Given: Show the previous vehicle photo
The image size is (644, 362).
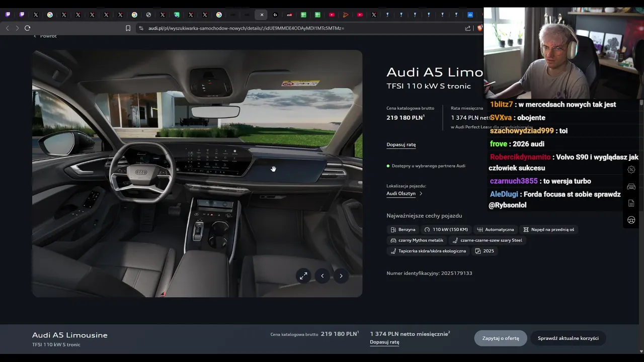Looking at the screenshot, I should pos(323,276).
